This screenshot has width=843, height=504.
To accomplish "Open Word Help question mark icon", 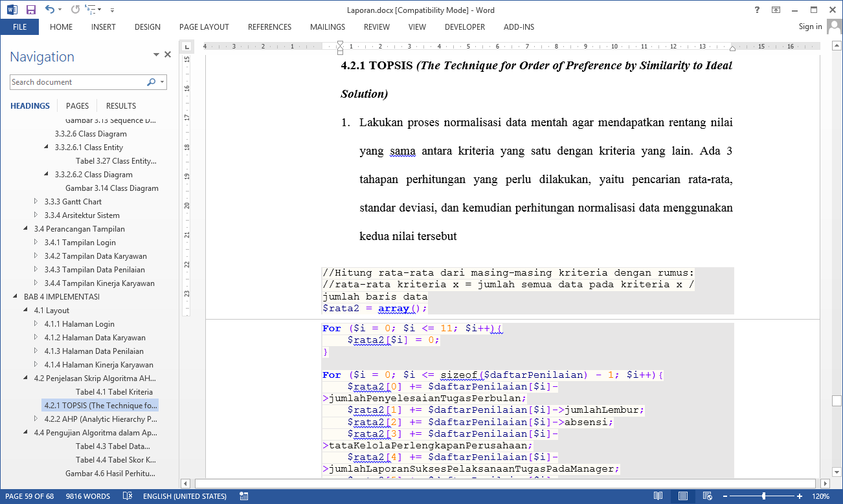I will 757,10.
